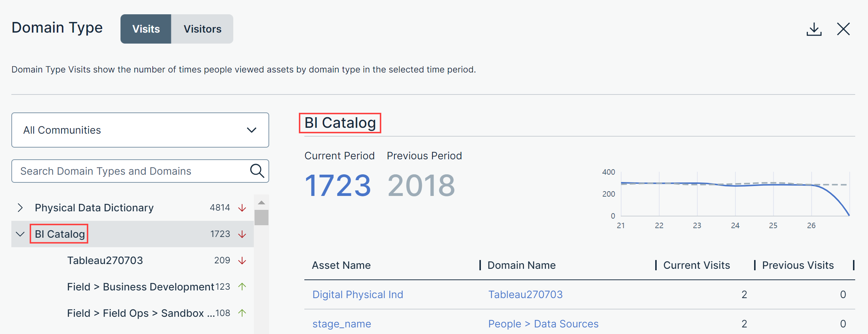Toggle selection of the BI Catalog row
Image resolution: width=868 pixels, height=334 pixels.
(59, 234)
